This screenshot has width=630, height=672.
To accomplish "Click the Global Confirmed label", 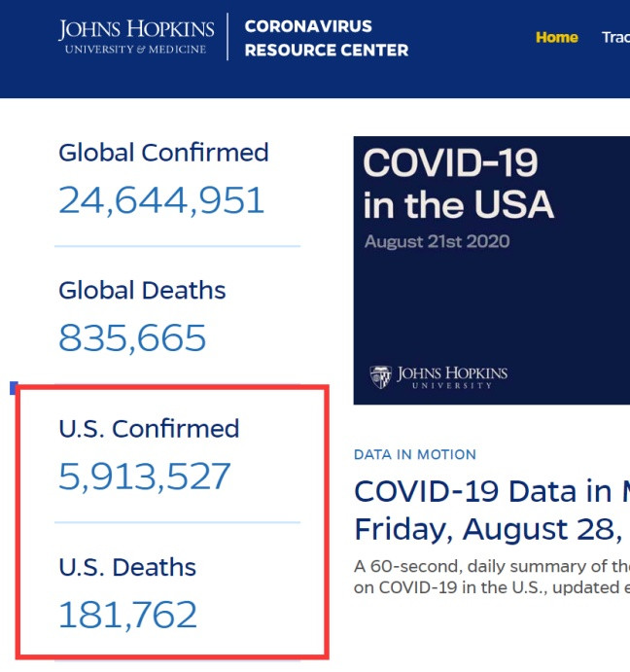I will pos(163,153).
